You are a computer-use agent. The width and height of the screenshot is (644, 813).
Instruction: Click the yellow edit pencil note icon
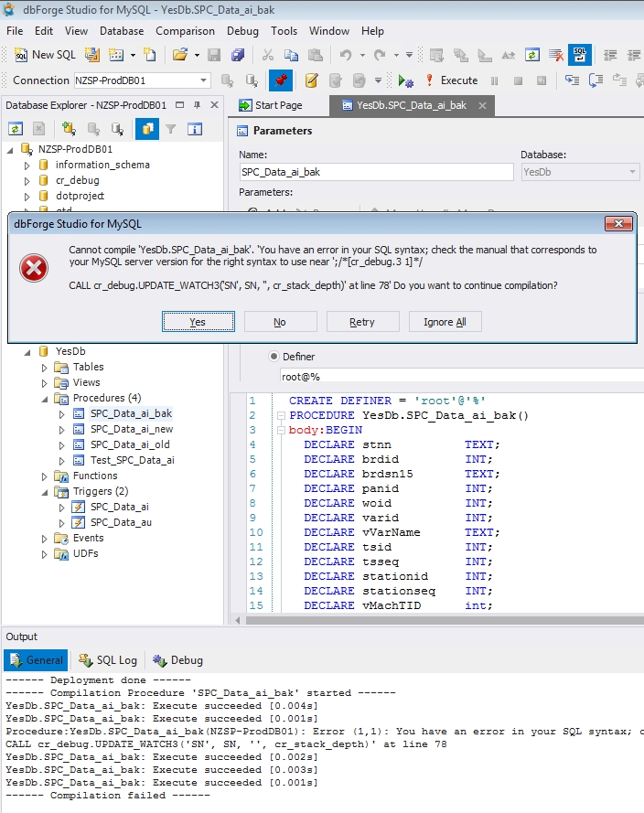311,80
